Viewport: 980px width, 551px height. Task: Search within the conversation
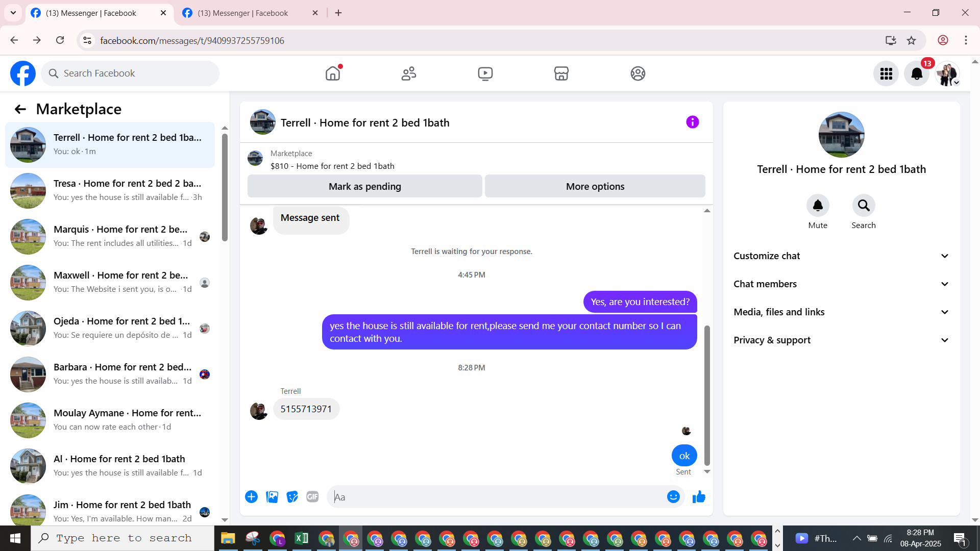(863, 206)
